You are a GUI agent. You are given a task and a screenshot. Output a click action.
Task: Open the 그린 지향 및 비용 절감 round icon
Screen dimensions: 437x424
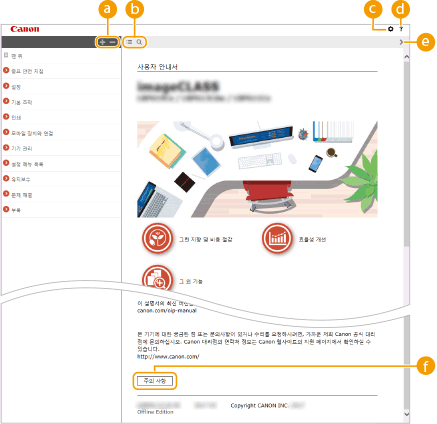coord(157,239)
